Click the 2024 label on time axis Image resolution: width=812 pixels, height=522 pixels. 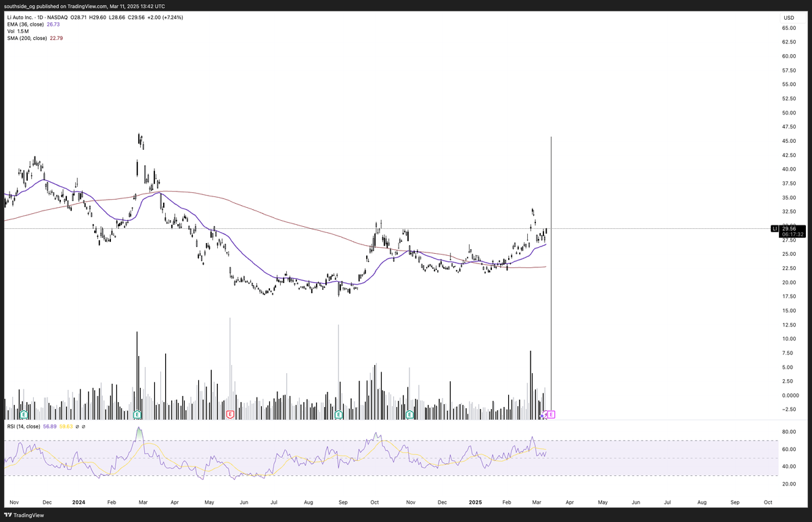point(78,502)
